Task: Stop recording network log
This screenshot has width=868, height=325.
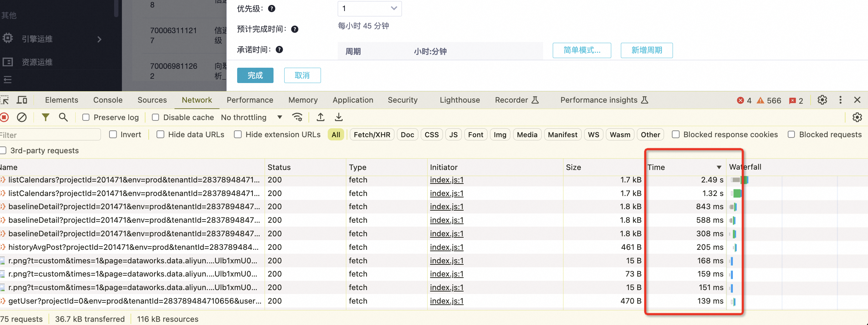Action: click(x=4, y=117)
